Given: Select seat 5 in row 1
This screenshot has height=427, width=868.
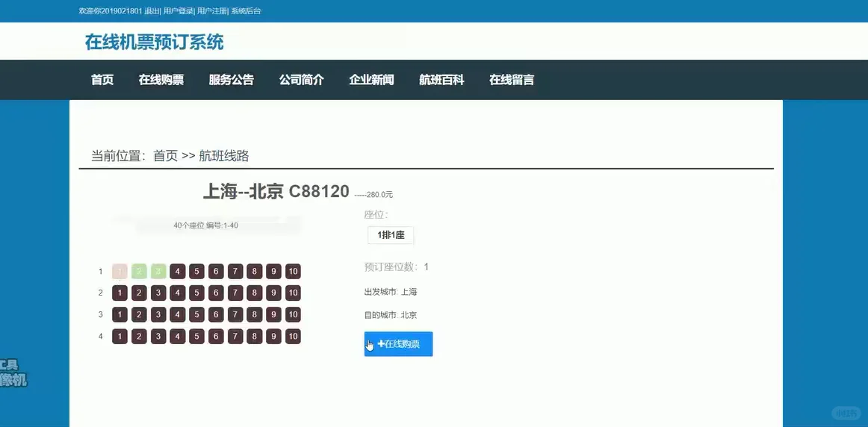Looking at the screenshot, I should tap(196, 272).
